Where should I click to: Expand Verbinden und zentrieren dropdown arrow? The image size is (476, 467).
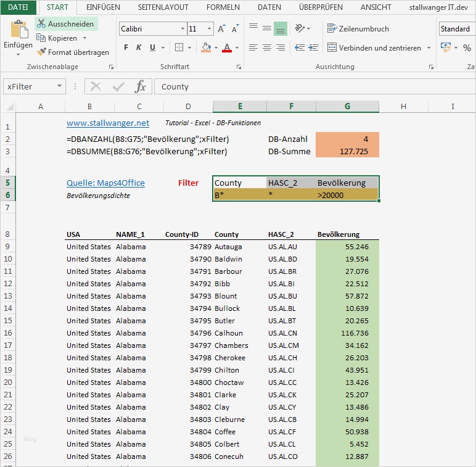tap(429, 48)
